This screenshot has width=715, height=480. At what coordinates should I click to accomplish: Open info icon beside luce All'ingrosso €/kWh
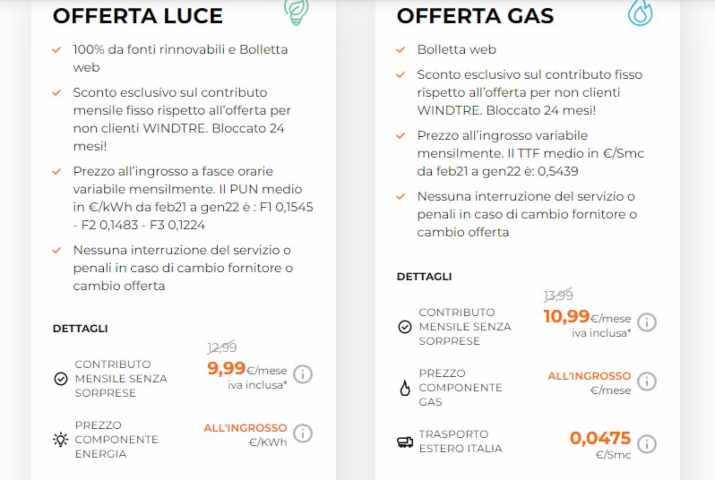(303, 433)
